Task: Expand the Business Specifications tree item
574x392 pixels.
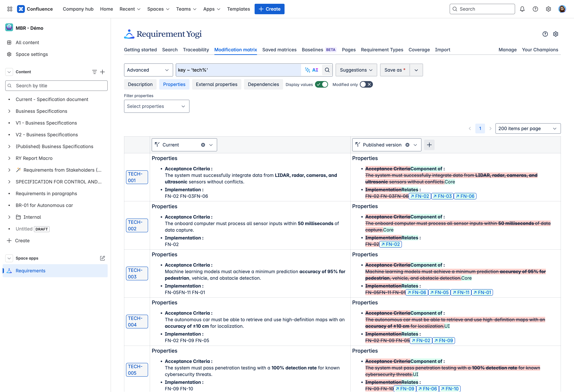Action: [x=9, y=111]
